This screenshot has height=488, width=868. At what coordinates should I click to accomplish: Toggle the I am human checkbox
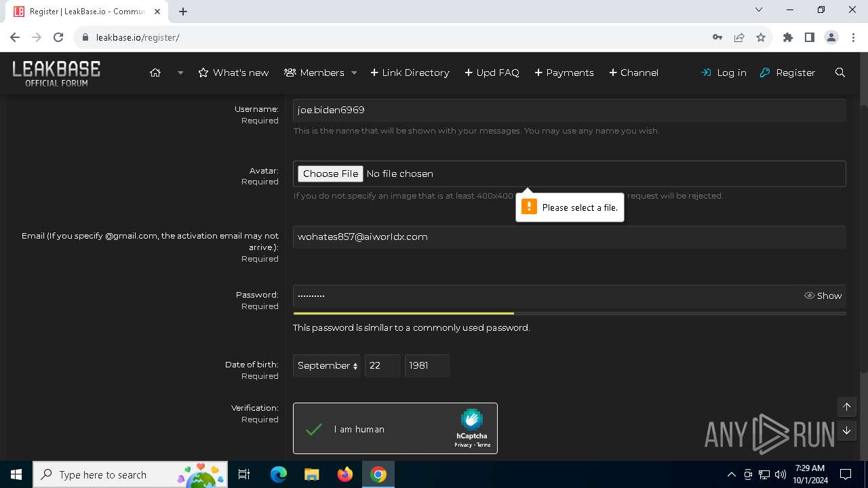(x=313, y=429)
